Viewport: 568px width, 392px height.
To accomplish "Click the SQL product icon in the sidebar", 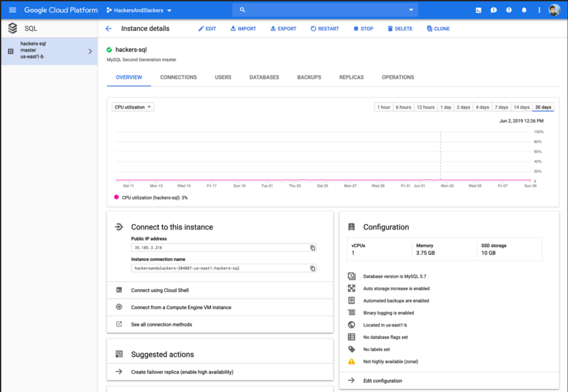I will tap(12, 28).
